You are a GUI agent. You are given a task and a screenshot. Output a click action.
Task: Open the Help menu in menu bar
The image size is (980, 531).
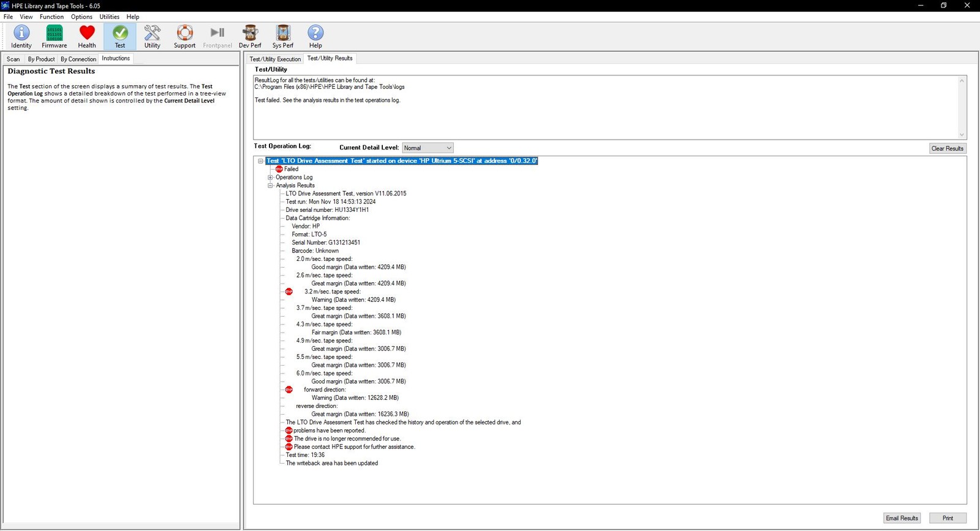[x=133, y=17]
